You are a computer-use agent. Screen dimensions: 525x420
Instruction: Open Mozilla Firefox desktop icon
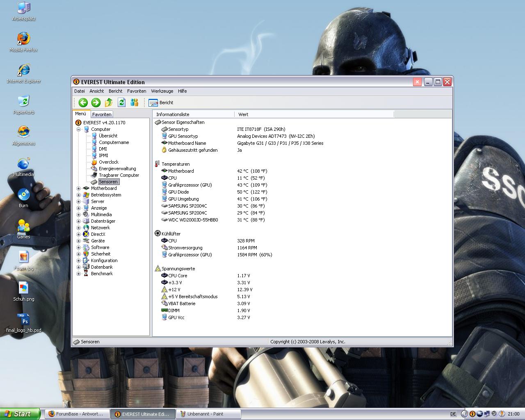pyautogui.click(x=23, y=42)
